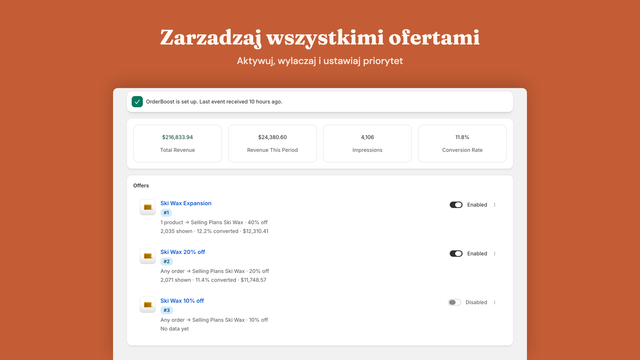Select the Conversion Rate stat card
The image size is (640, 360).
coord(462,144)
